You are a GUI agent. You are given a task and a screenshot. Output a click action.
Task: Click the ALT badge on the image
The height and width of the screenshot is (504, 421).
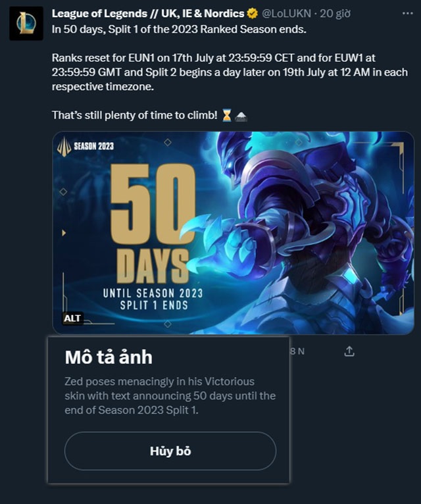pos(72,318)
